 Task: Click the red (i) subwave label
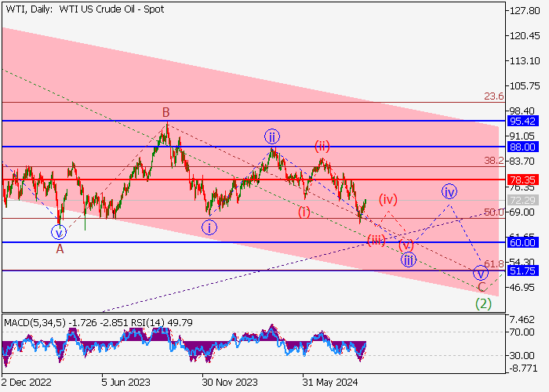[x=304, y=212]
